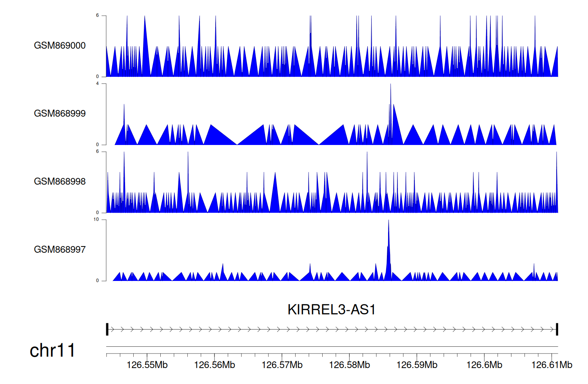Image resolution: width=588 pixels, height=384 pixels.
Task: Click the y-axis maximum 10 on GSM868997
Action: [96, 219]
